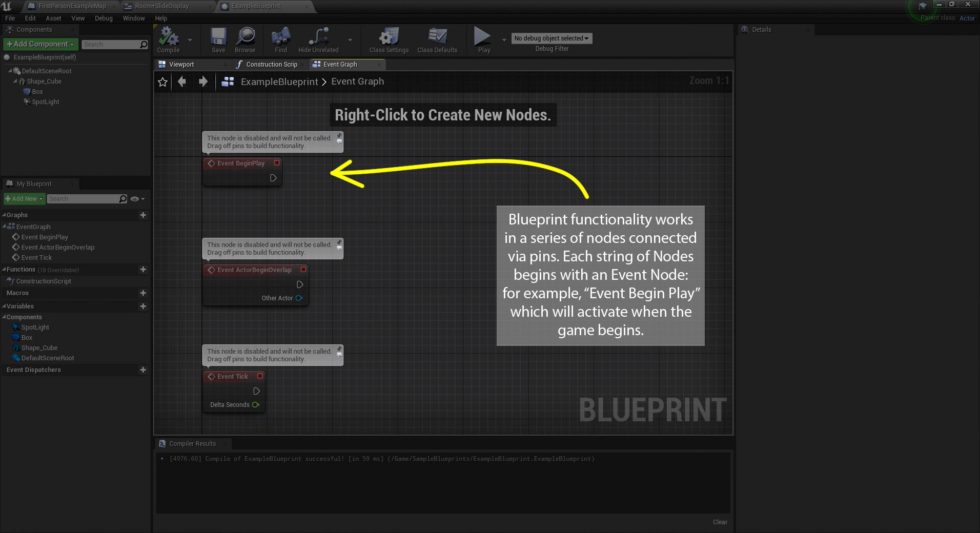Click Event Tick execution output pin
Screen dimensions: 980x533
[x=256, y=391]
